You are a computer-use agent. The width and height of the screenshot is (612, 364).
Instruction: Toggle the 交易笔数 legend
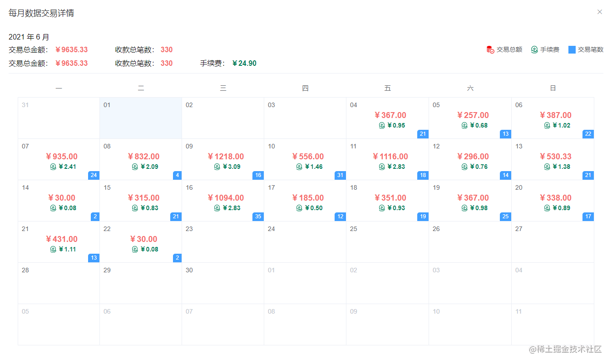pyautogui.click(x=586, y=49)
